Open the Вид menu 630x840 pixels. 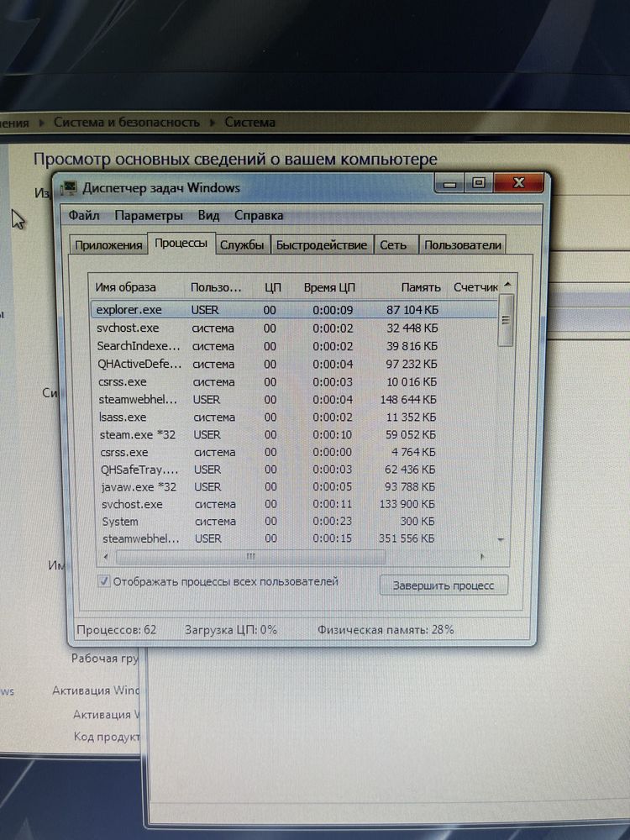click(x=208, y=216)
